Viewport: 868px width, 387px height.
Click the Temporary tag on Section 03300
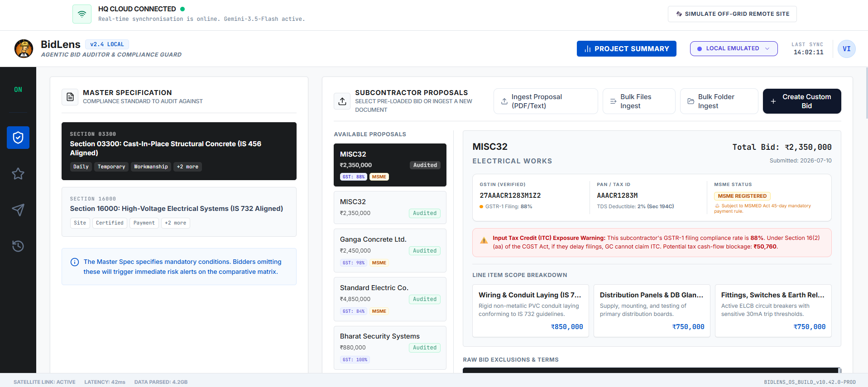click(x=111, y=167)
